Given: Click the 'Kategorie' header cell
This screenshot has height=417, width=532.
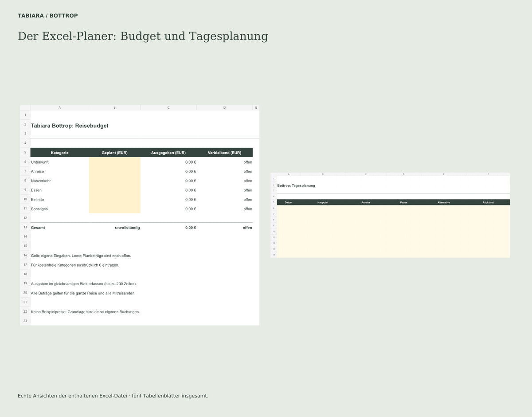Looking at the screenshot, I should (x=59, y=153).
